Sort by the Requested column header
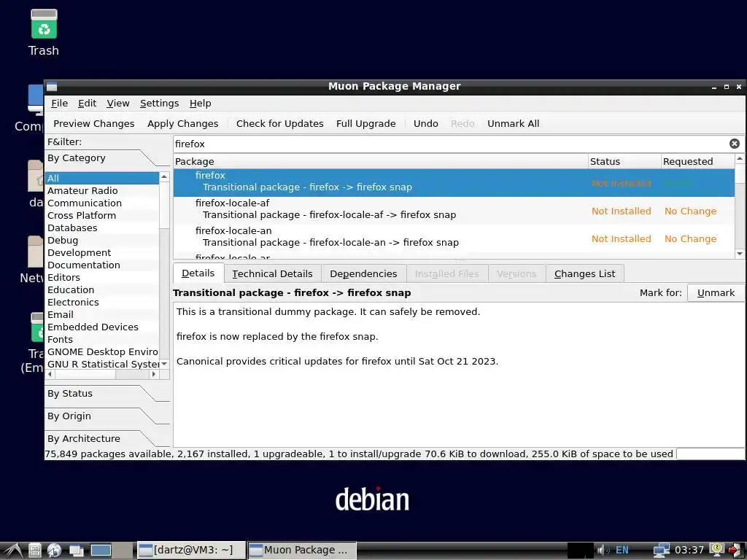 (x=698, y=161)
